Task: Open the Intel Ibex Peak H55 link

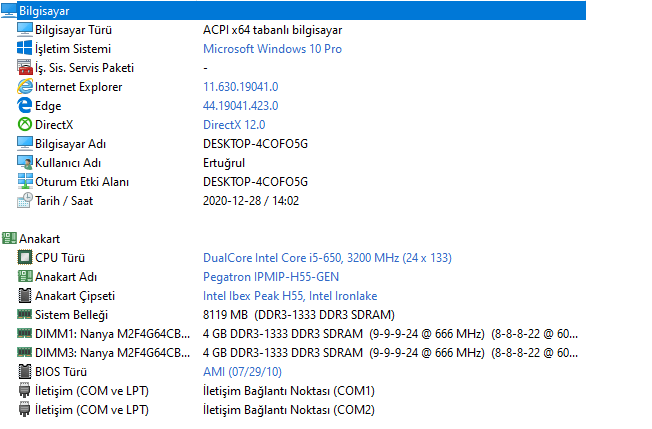Action: (x=290, y=296)
